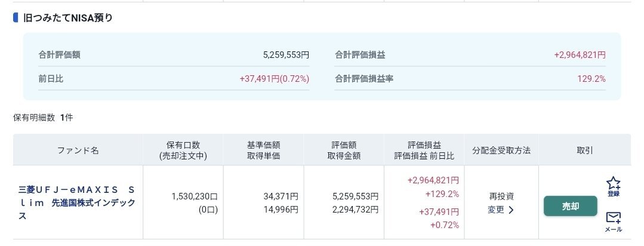
Task: Click the ファンド名 column header
Action: (78, 150)
